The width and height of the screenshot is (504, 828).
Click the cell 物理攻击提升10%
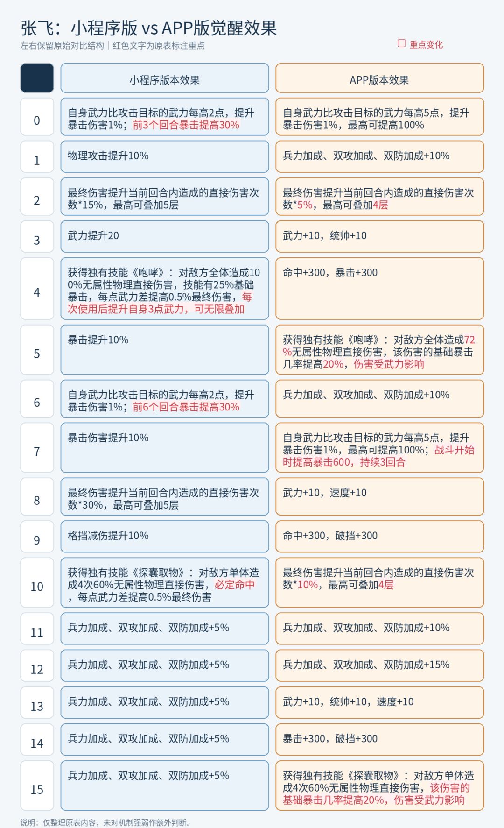tap(165, 156)
